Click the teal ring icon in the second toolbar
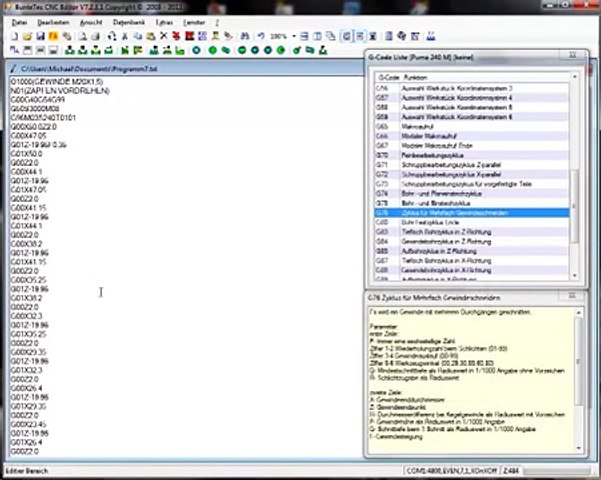Image resolution: width=601 pixels, height=480 pixels. (x=196, y=50)
